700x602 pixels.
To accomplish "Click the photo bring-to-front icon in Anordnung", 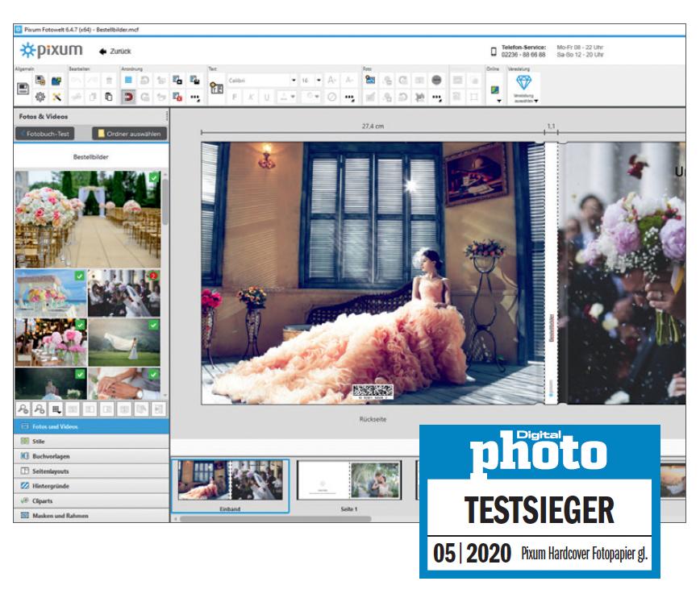I will click(x=194, y=81).
